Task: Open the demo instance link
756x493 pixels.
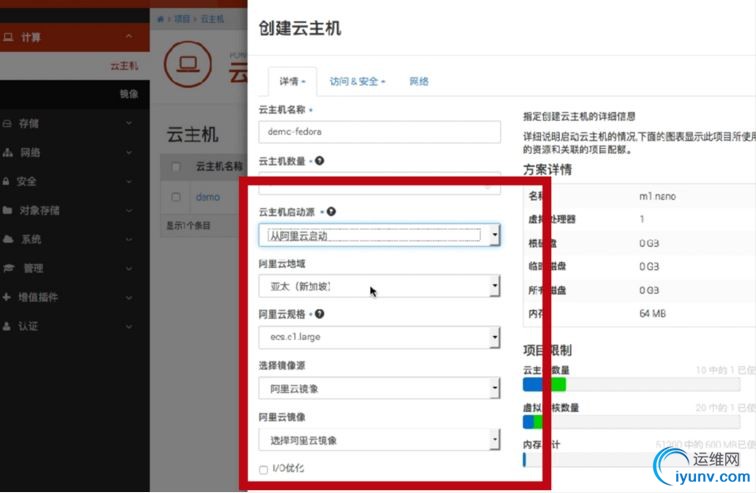Action: click(208, 197)
